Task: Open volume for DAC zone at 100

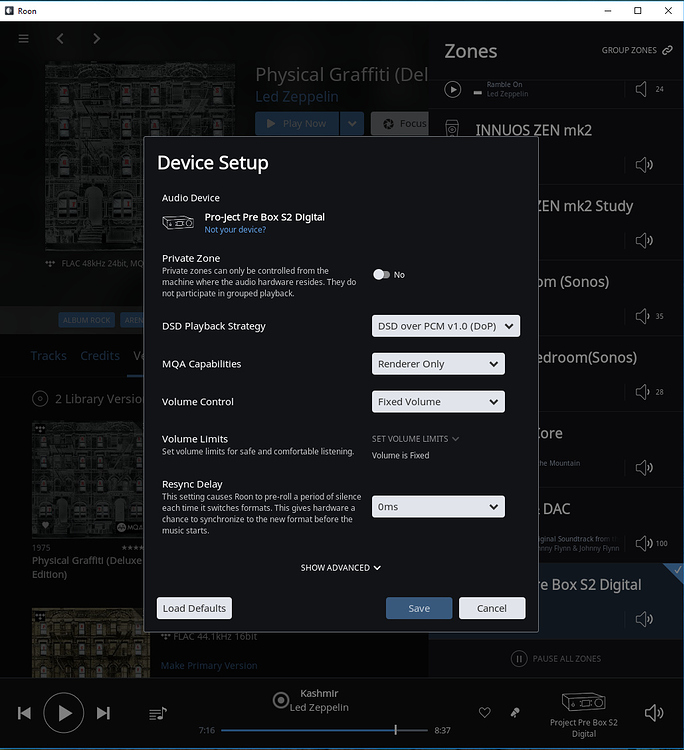Action: point(644,543)
